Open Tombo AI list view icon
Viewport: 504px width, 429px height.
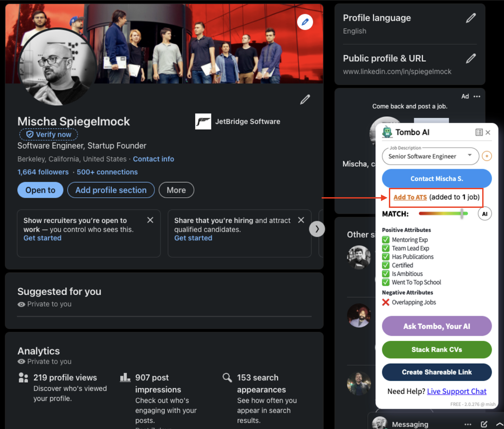coord(479,132)
